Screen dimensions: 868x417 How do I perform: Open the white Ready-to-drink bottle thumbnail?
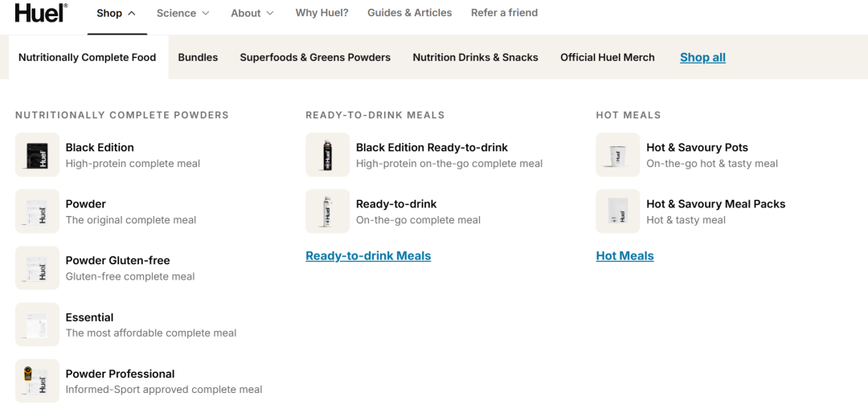coord(328,211)
